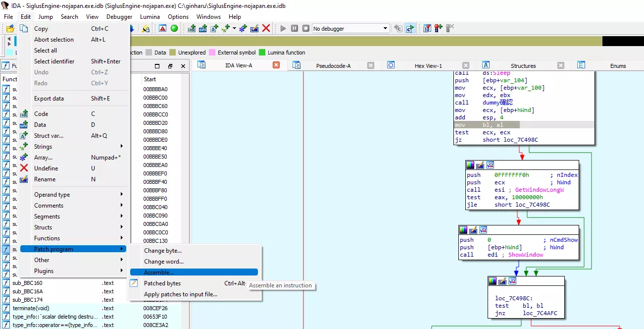Click the red X Undefine toolbar icon
644x329 pixels.
pyautogui.click(x=266, y=28)
